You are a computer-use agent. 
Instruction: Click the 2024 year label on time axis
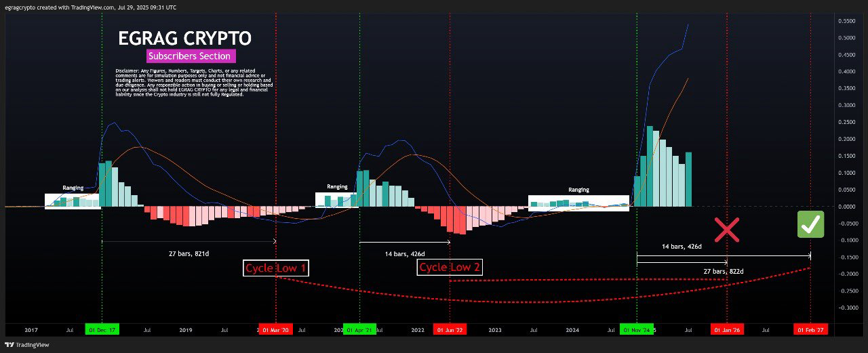[572, 330]
